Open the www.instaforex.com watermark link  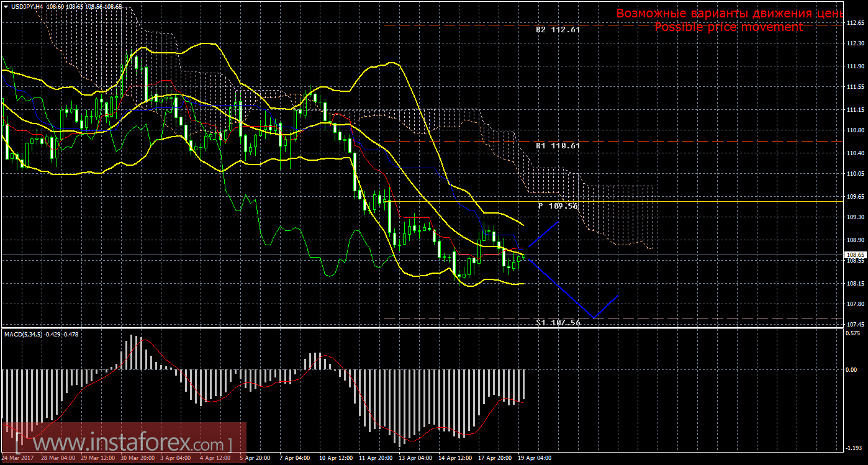[x=124, y=445]
